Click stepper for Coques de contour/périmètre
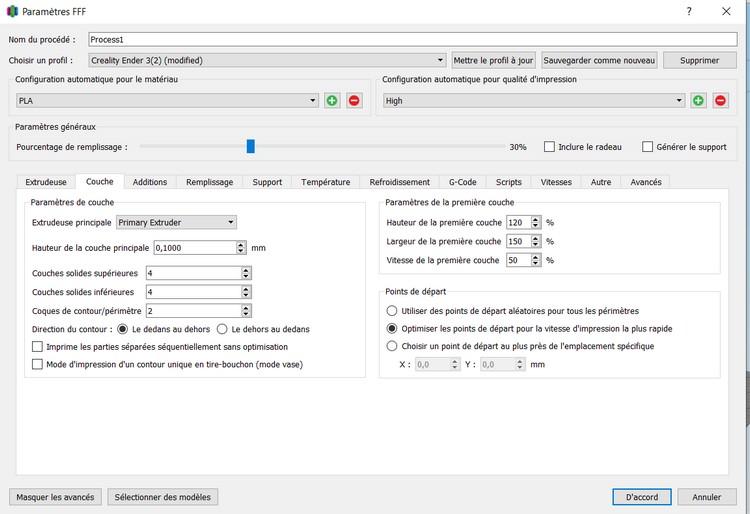 (246, 311)
